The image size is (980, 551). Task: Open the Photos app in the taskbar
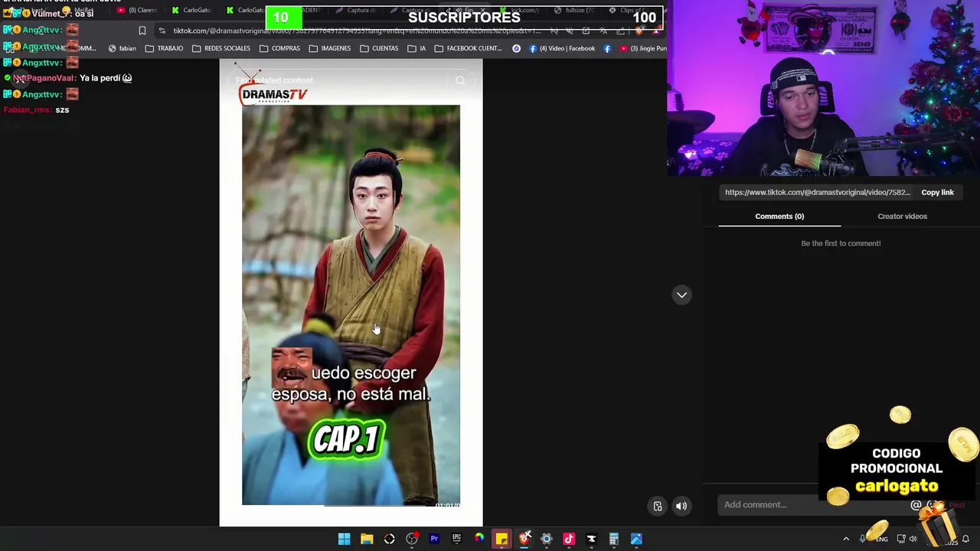(x=636, y=539)
